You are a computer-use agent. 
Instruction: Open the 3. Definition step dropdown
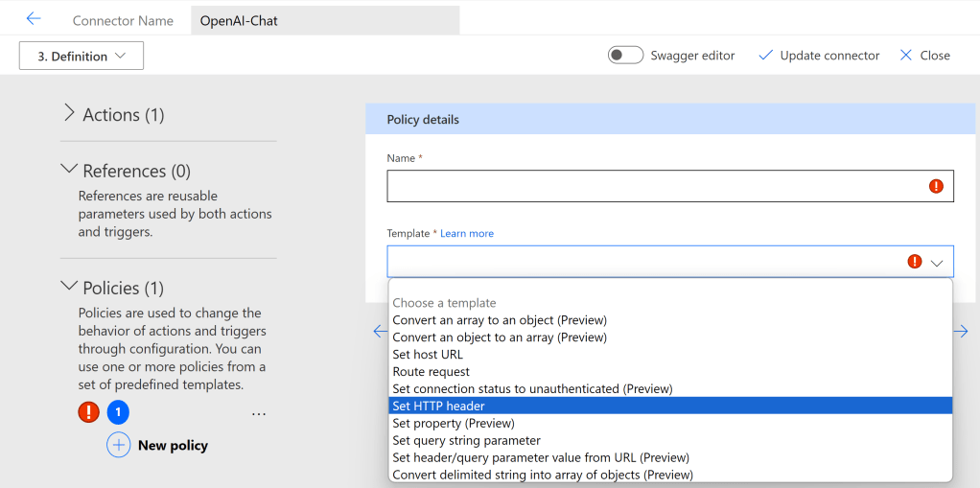[x=82, y=56]
